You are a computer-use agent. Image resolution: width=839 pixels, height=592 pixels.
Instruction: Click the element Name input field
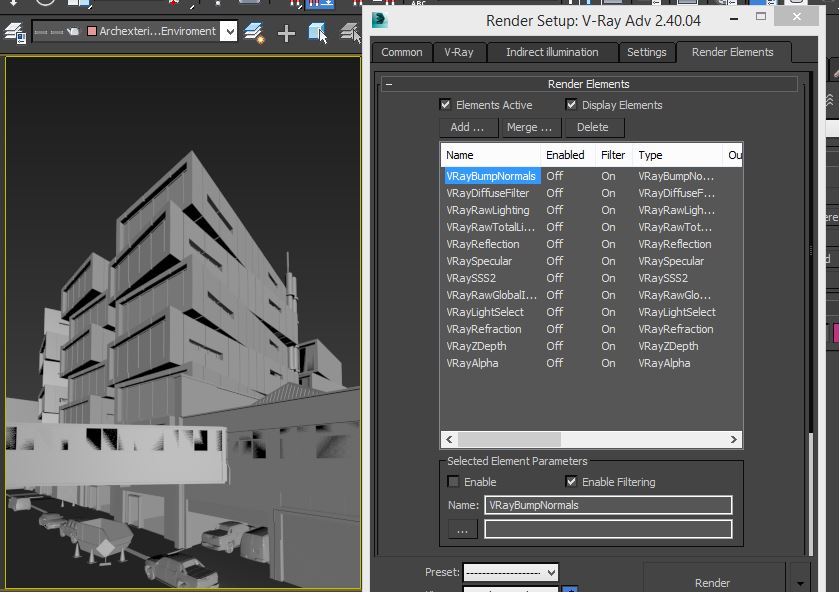point(608,505)
